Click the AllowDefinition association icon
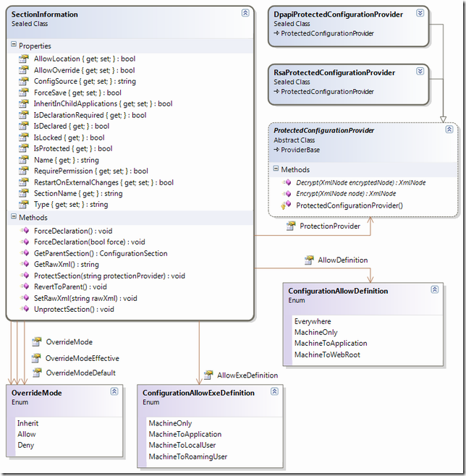 click(309, 260)
